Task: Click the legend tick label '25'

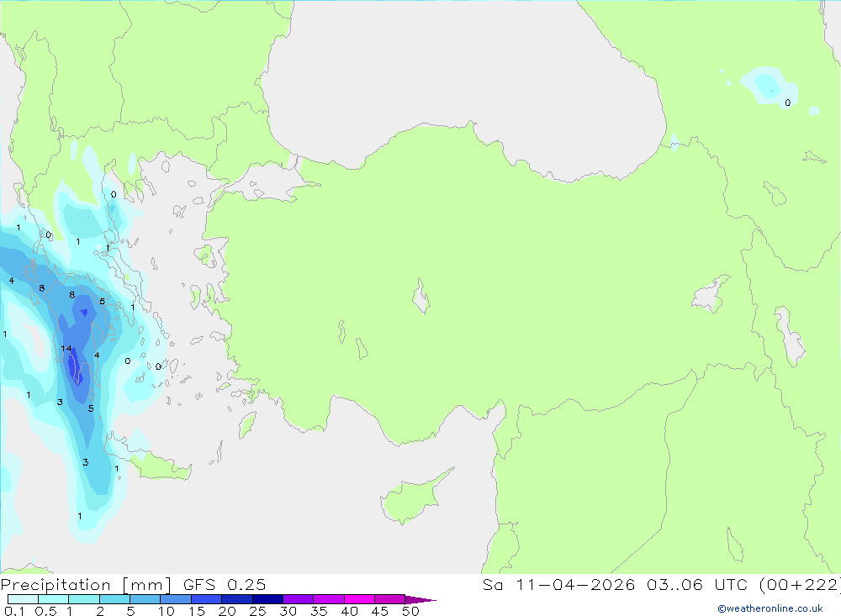Action: (257, 611)
